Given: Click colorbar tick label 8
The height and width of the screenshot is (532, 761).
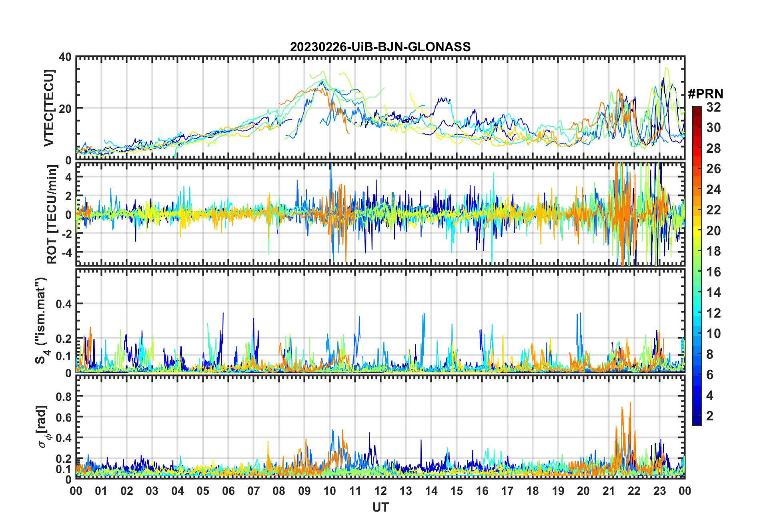Looking at the screenshot, I should [x=710, y=354].
